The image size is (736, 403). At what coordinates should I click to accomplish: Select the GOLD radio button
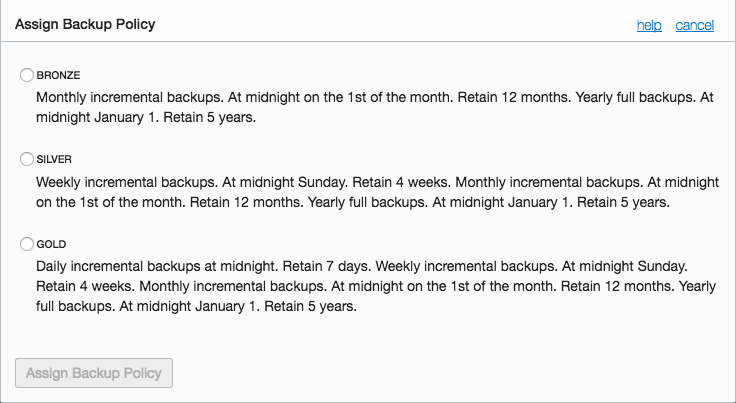click(27, 244)
